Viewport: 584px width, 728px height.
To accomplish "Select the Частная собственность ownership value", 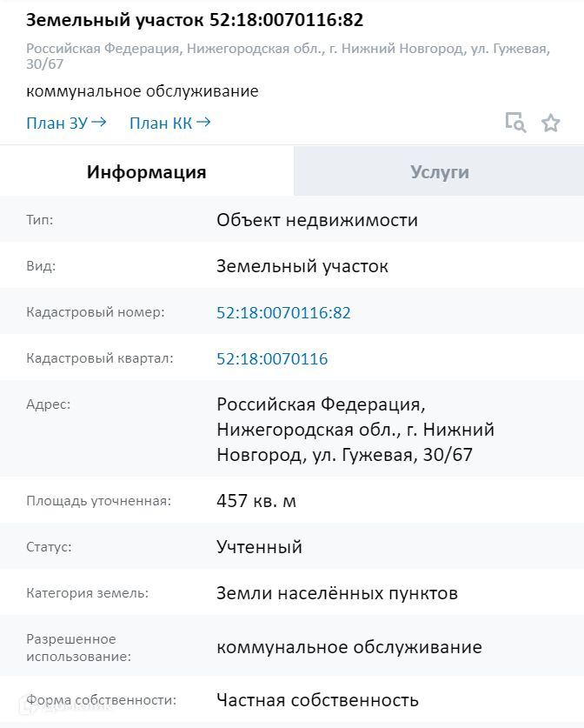I will click(x=317, y=700).
